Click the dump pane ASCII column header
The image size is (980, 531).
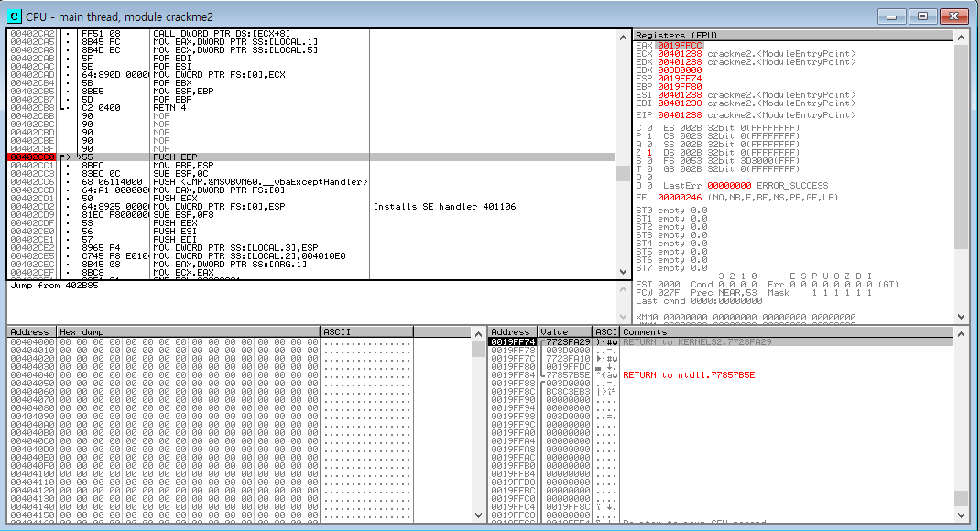(367, 331)
